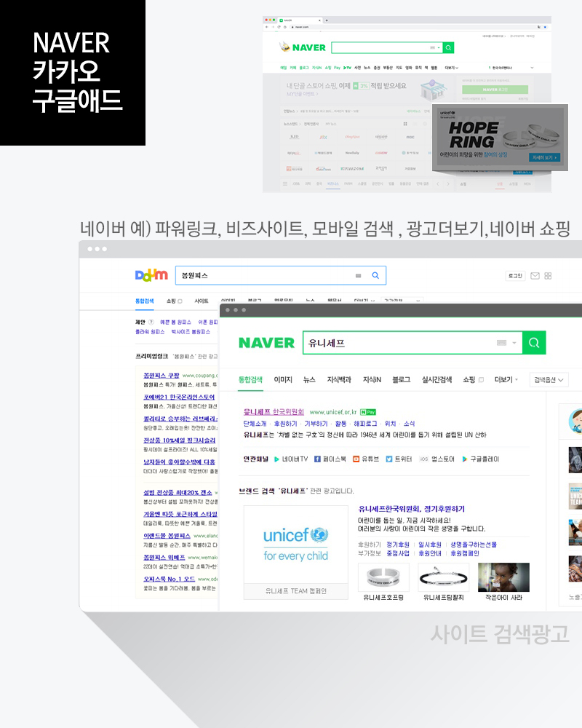This screenshot has height=728, width=582.
Task: Open the 유니세프한국위원회, 정기후원하기 headline link
Action: pos(411,509)
